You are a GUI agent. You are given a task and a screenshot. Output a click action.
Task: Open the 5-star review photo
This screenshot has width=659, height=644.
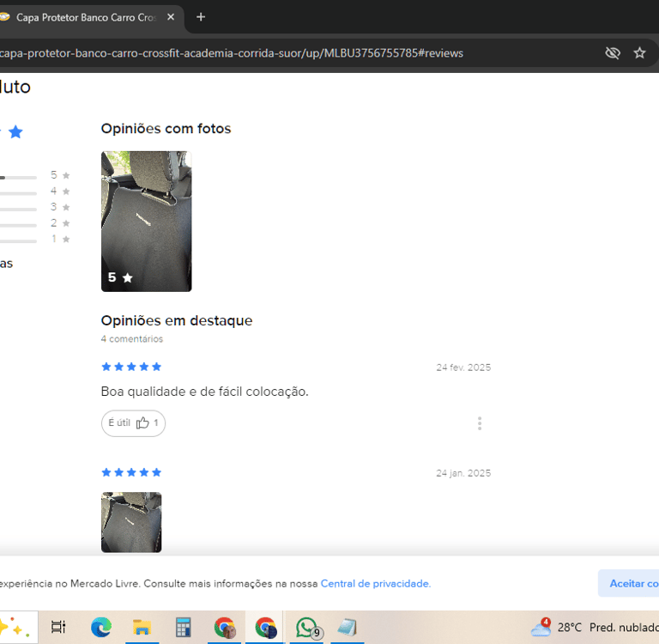click(x=146, y=222)
